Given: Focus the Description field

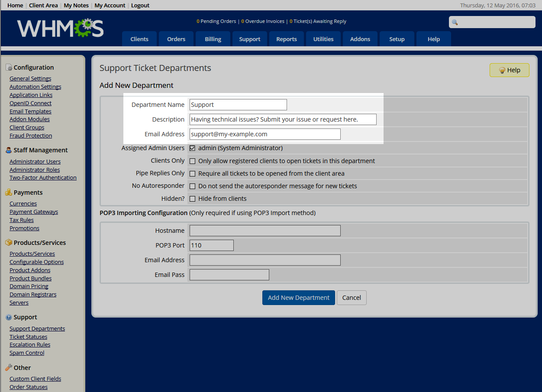Looking at the screenshot, I should pyautogui.click(x=283, y=119).
